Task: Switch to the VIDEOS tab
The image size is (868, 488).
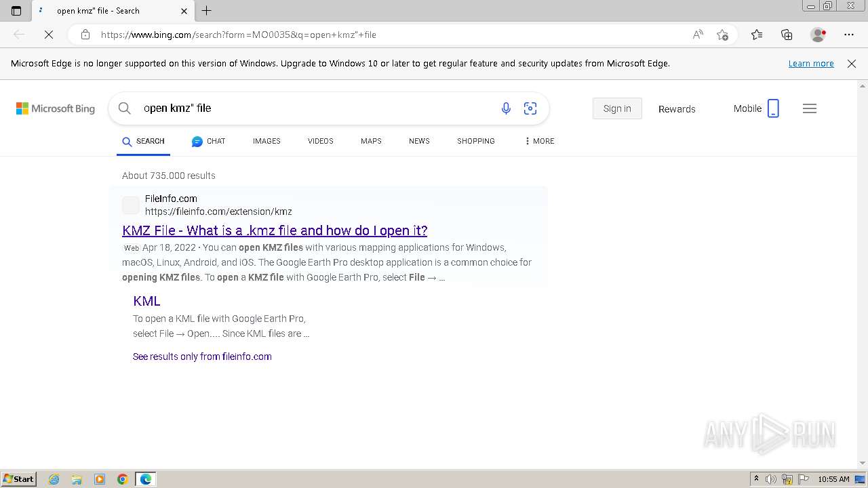Action: tap(321, 141)
